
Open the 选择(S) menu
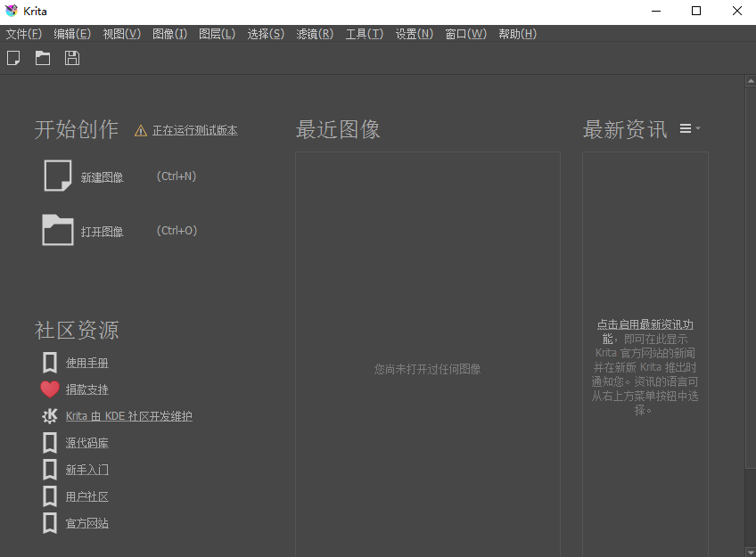[266, 34]
